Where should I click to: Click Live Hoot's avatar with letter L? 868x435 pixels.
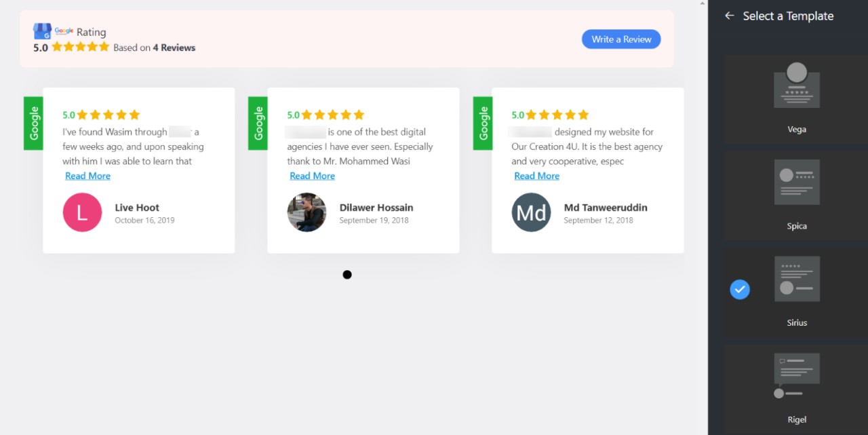(x=82, y=212)
